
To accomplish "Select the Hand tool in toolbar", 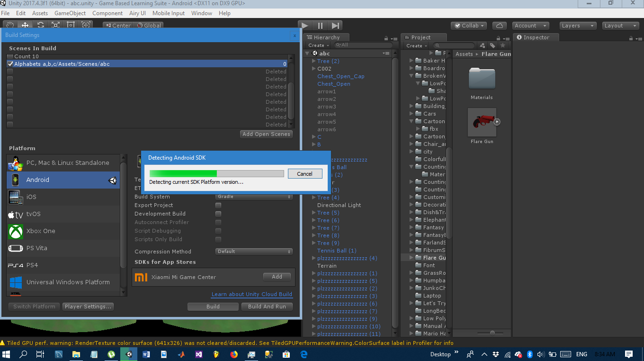I will point(10,25).
